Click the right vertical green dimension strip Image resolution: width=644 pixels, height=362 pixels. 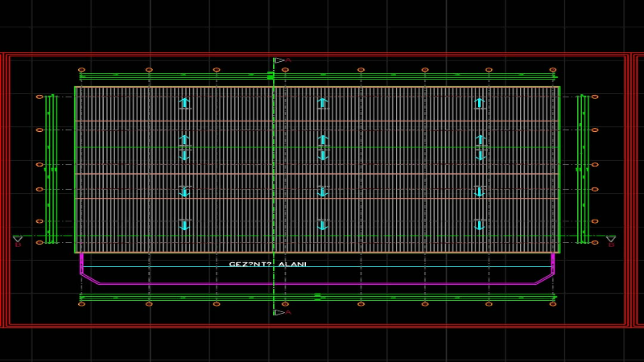(584, 169)
